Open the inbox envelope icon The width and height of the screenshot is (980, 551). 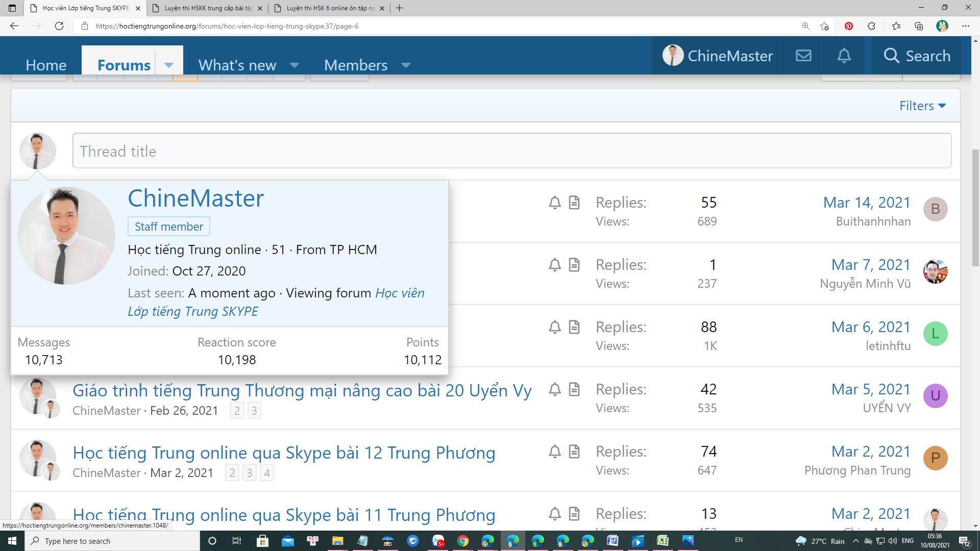(803, 56)
